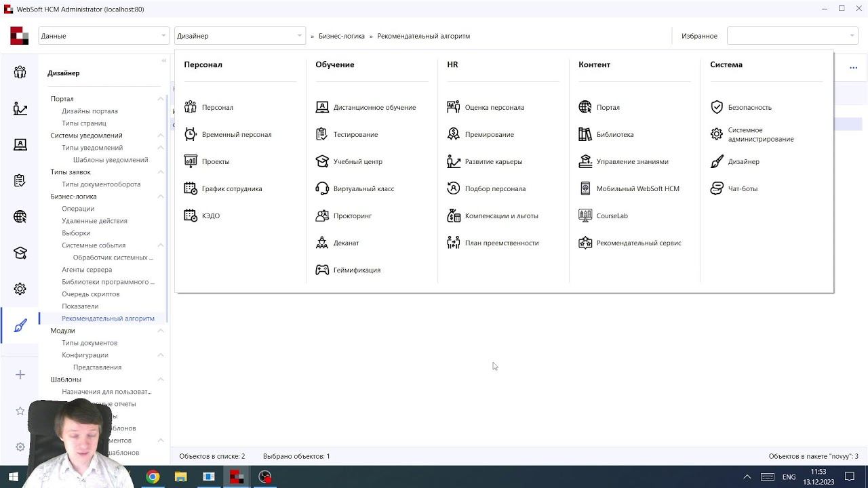Open График сотрудника module icon
The image size is (868, 488).
click(191, 188)
